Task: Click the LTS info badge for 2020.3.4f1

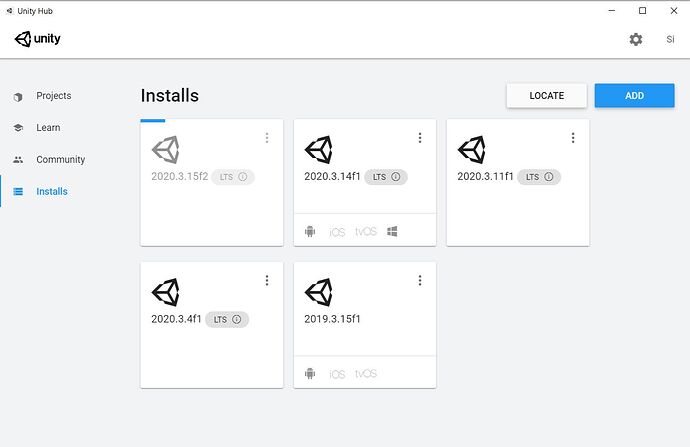Action: (x=227, y=320)
